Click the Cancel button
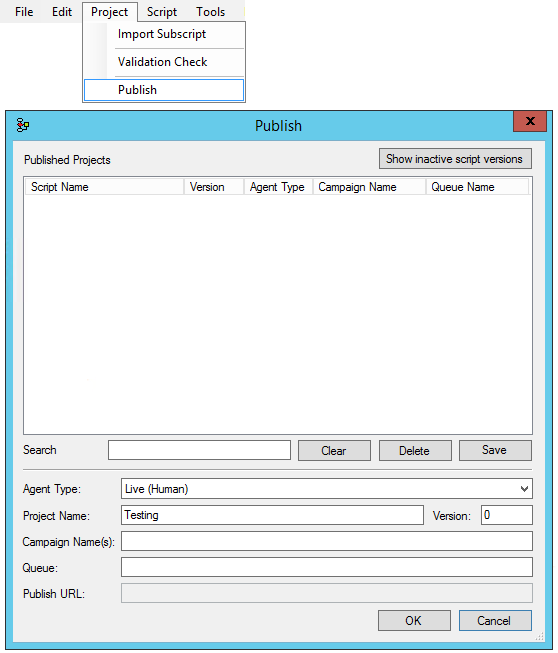The height and width of the screenshot is (653, 558). (x=495, y=621)
